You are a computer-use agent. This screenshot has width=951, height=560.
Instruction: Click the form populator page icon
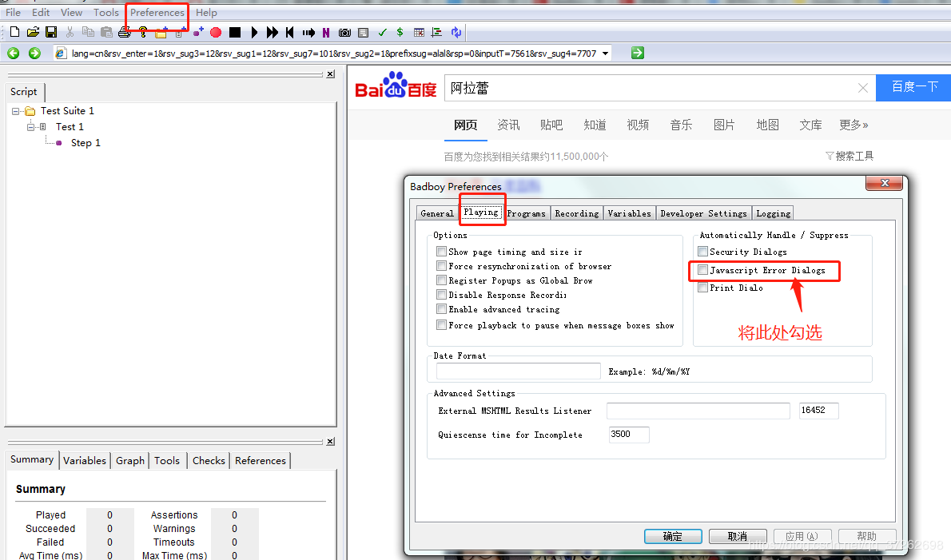pyautogui.click(x=364, y=33)
